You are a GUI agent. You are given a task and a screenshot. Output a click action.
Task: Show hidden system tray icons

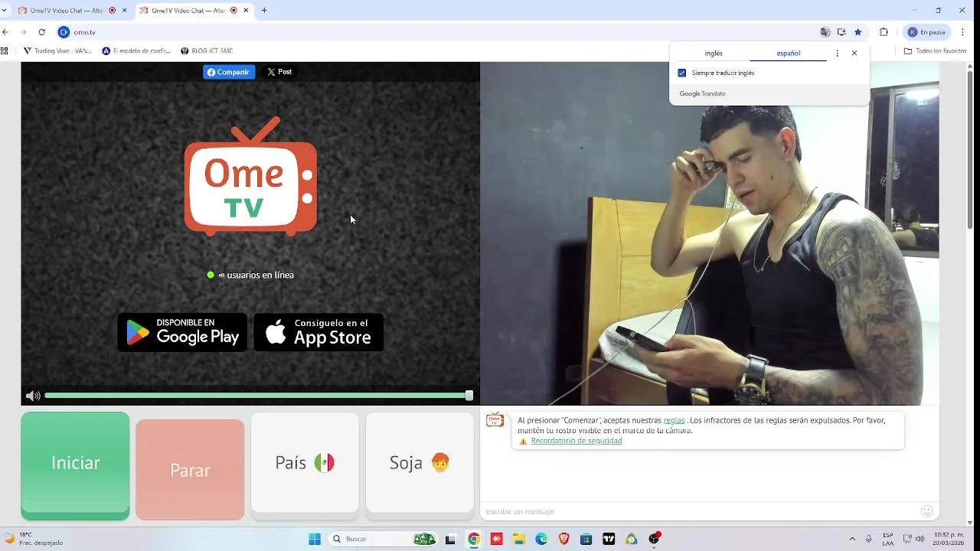click(x=852, y=539)
